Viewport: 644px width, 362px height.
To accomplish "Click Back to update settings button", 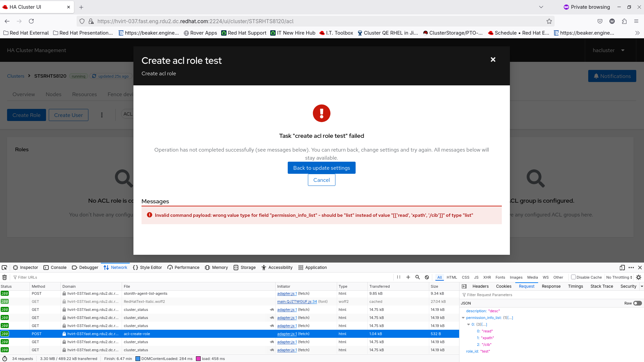I will [x=321, y=168].
